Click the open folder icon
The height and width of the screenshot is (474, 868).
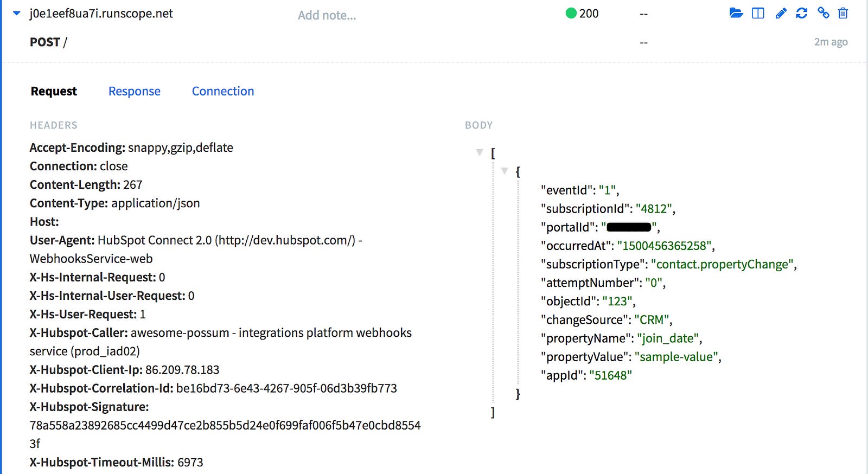pos(736,13)
